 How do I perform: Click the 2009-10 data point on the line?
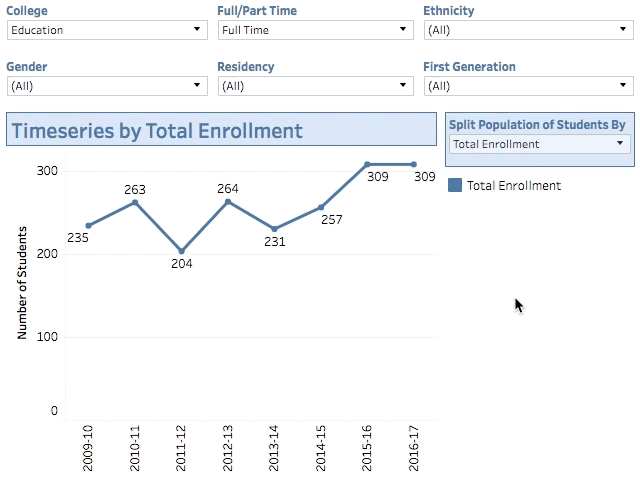(89, 226)
